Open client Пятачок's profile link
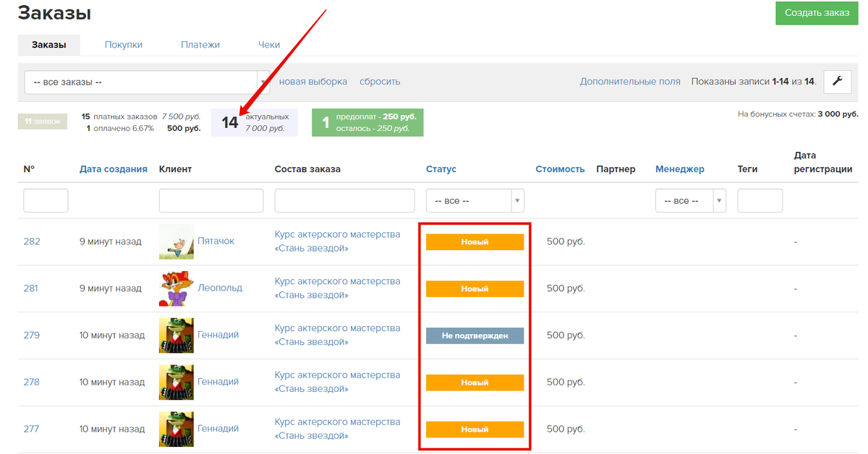 (216, 241)
